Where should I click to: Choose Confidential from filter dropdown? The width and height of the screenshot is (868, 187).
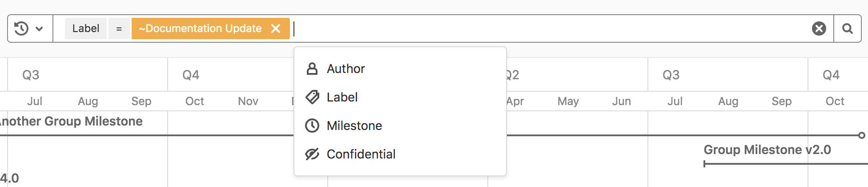[361, 154]
